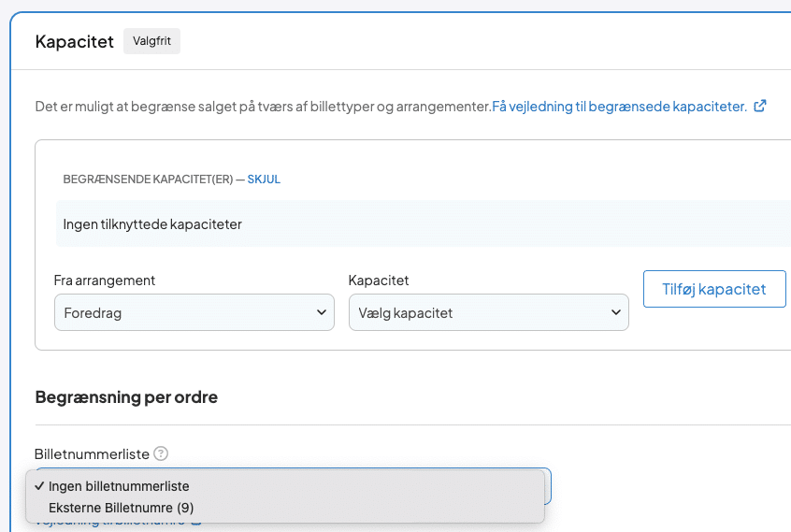Select Ingen billetnummerliste option
The width and height of the screenshot is (791, 532).
tap(119, 486)
